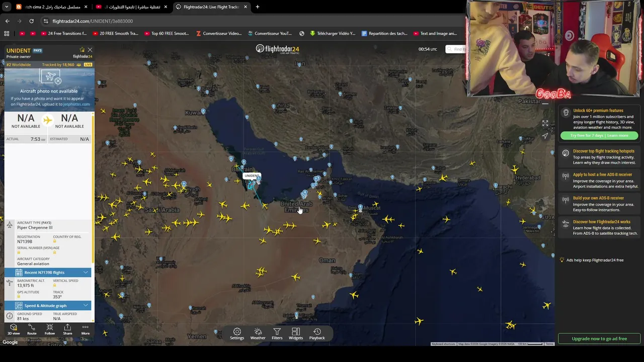Reload the page in the browser
This screenshot has height=362, width=644.
(31, 21)
